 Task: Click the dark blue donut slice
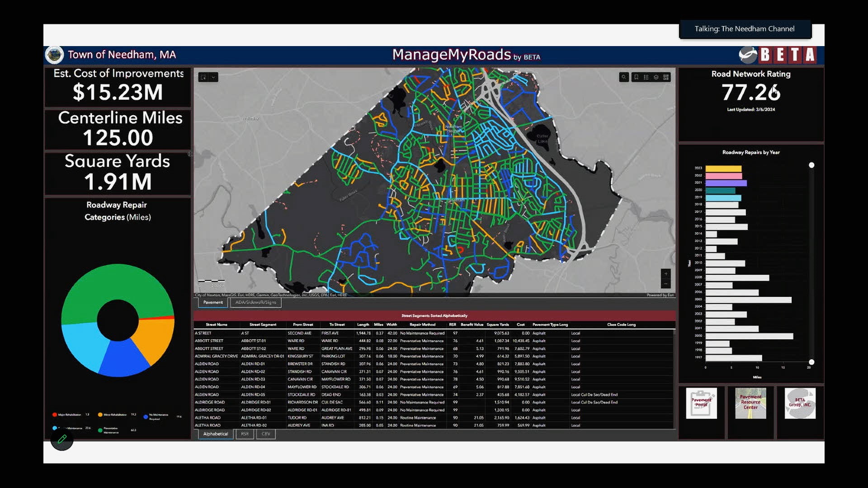[123, 359]
